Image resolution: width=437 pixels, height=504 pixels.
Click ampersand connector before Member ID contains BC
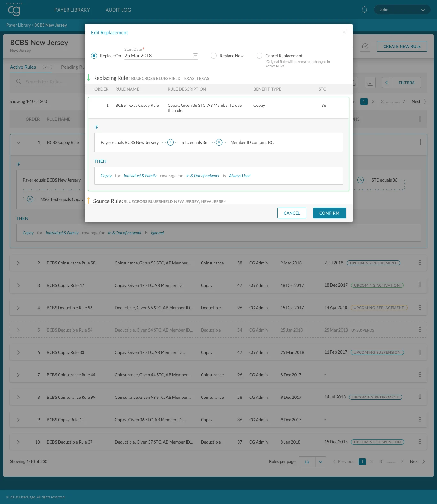[219, 142]
